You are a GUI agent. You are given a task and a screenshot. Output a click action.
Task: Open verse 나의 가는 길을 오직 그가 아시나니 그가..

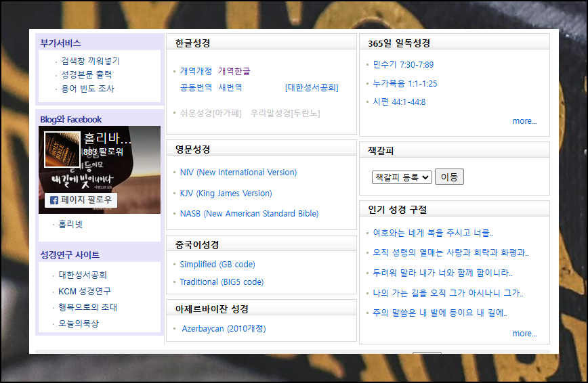tap(448, 293)
